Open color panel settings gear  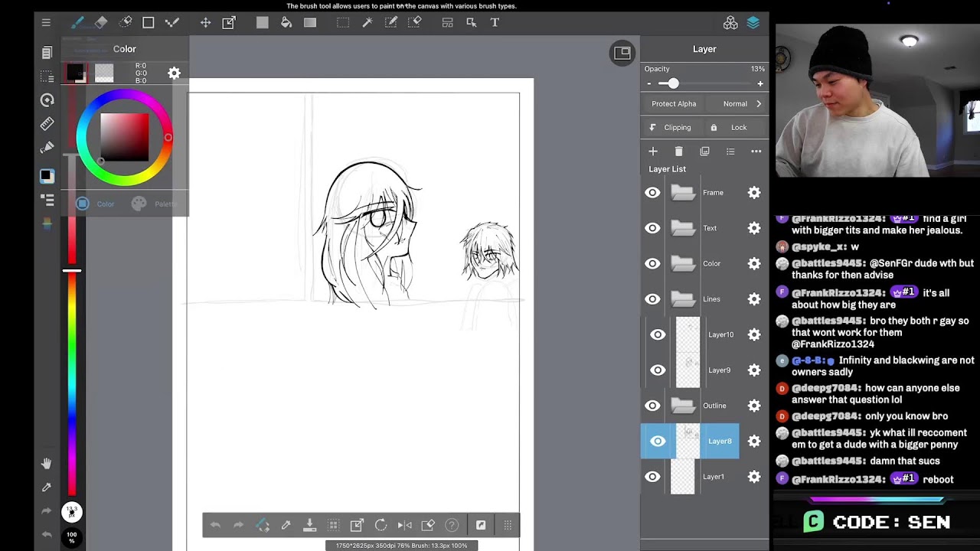pos(174,73)
